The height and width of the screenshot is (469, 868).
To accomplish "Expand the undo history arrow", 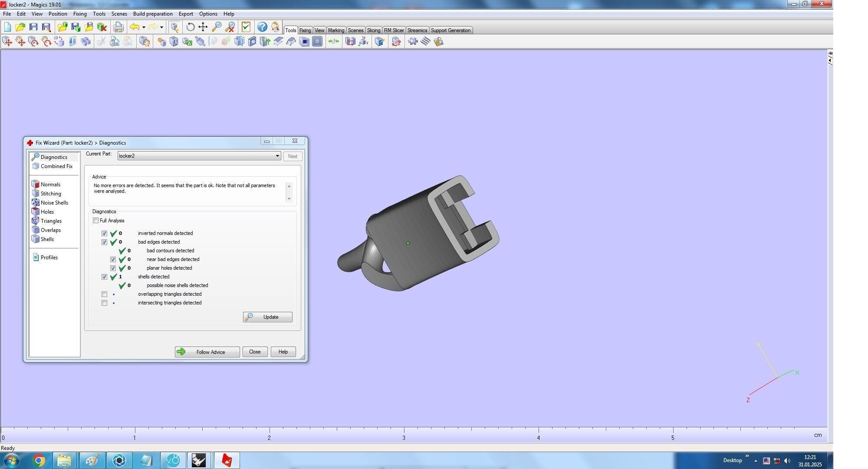I will 144,27.
